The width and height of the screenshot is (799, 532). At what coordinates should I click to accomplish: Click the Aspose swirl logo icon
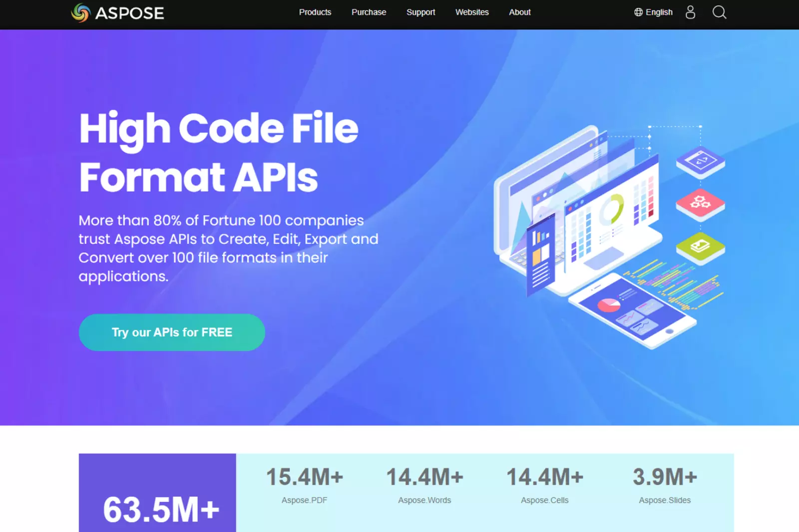80,12
